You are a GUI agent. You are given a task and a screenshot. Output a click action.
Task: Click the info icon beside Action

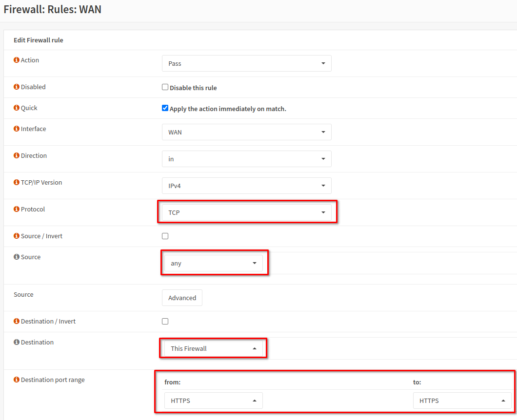coord(17,60)
